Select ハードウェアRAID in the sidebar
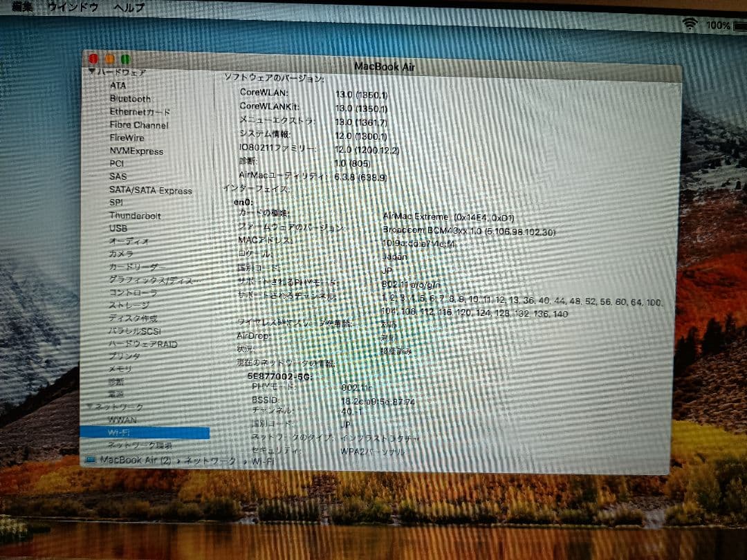The width and height of the screenshot is (747, 560). [x=142, y=344]
